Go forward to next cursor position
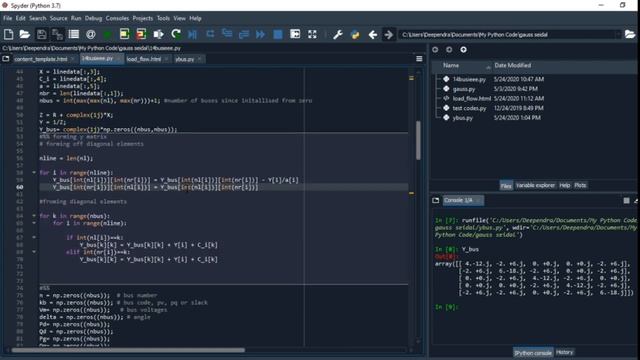Viewport: 640px width, 360px height. (x=389, y=35)
